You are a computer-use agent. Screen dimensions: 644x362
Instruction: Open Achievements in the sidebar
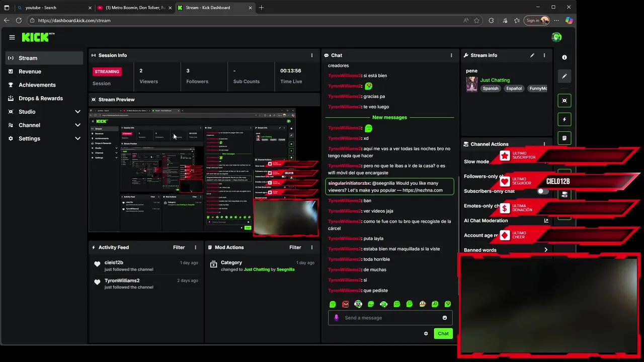(44, 85)
